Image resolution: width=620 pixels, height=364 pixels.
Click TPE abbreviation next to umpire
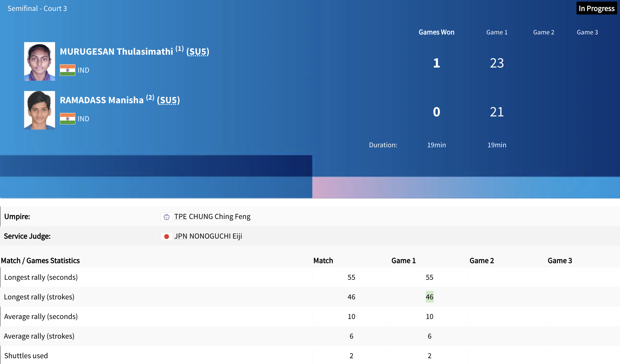pyautogui.click(x=180, y=217)
